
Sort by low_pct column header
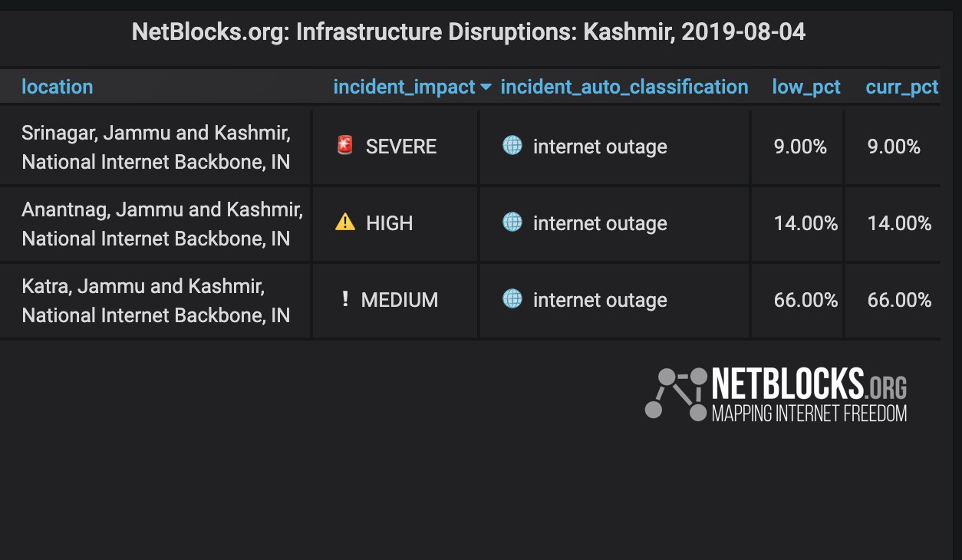pos(806,87)
